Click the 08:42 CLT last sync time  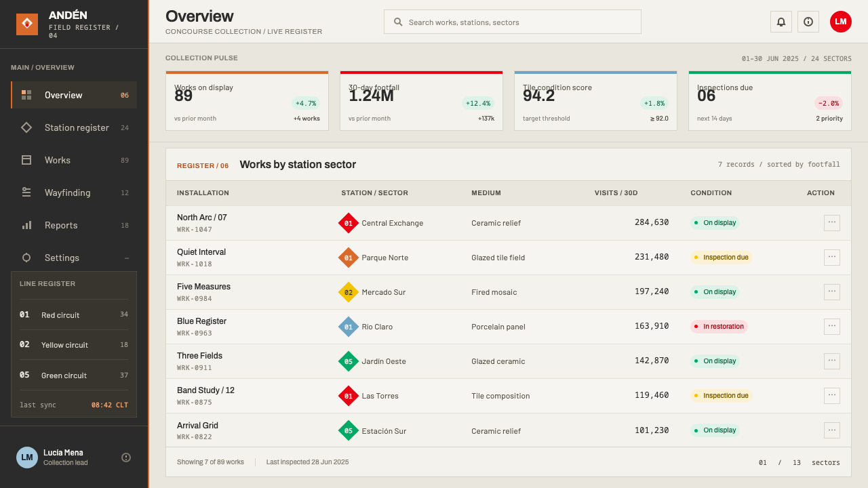pyautogui.click(x=110, y=405)
